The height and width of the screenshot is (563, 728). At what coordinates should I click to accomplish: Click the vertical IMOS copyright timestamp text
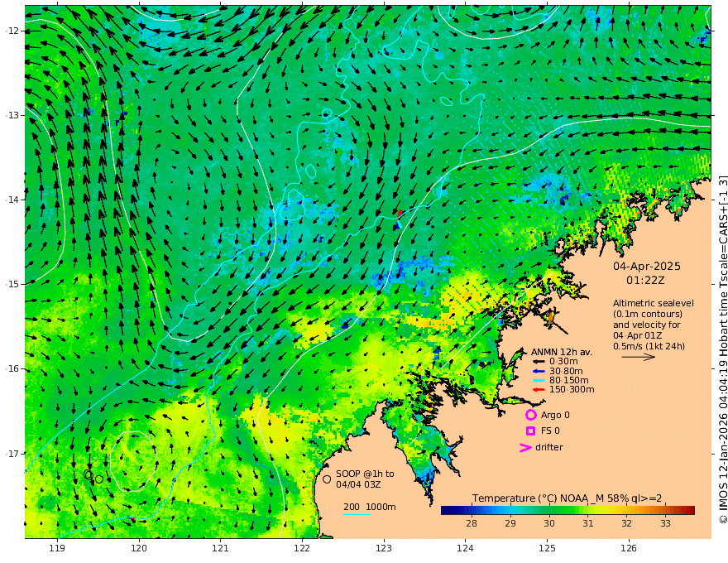(x=722, y=349)
